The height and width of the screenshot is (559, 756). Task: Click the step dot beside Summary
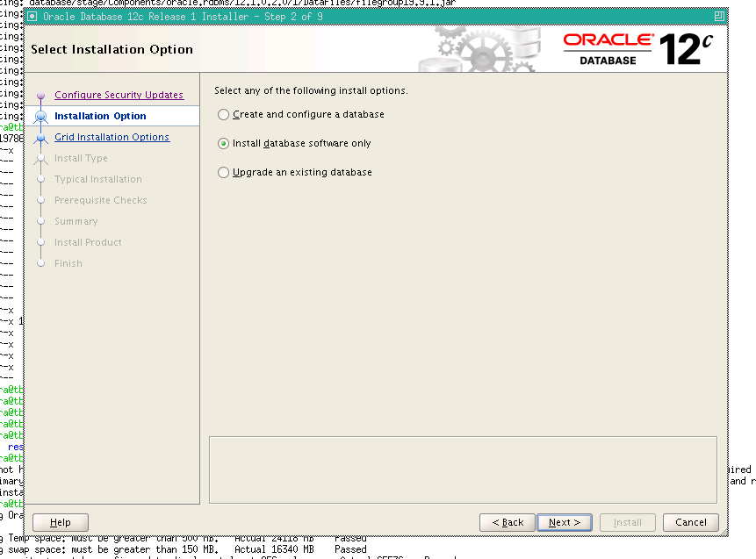pos(40,221)
